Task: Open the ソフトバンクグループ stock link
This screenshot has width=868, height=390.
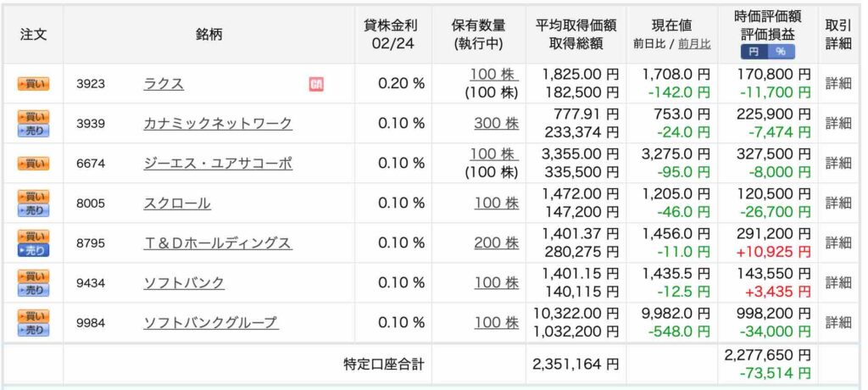Action: 210,322
